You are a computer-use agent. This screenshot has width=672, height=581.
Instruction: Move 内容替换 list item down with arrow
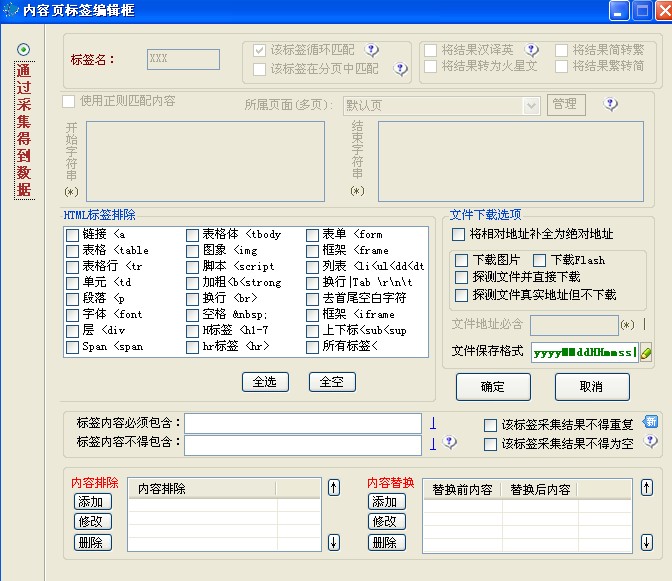click(x=647, y=542)
